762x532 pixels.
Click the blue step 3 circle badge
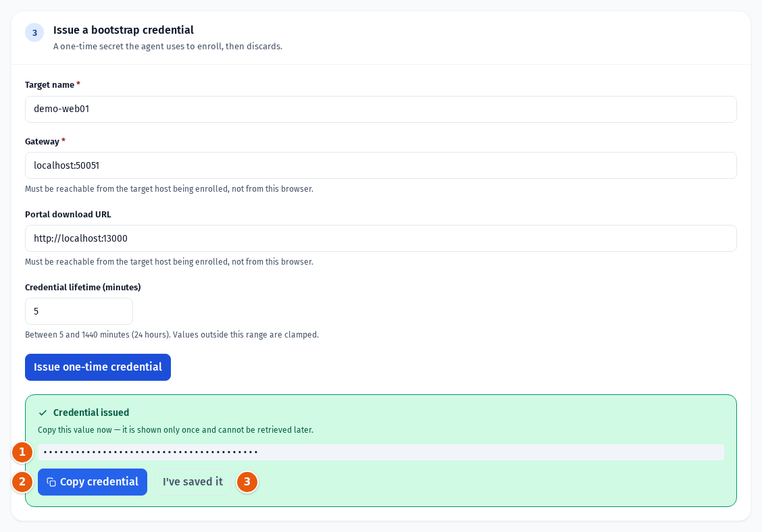tap(34, 32)
